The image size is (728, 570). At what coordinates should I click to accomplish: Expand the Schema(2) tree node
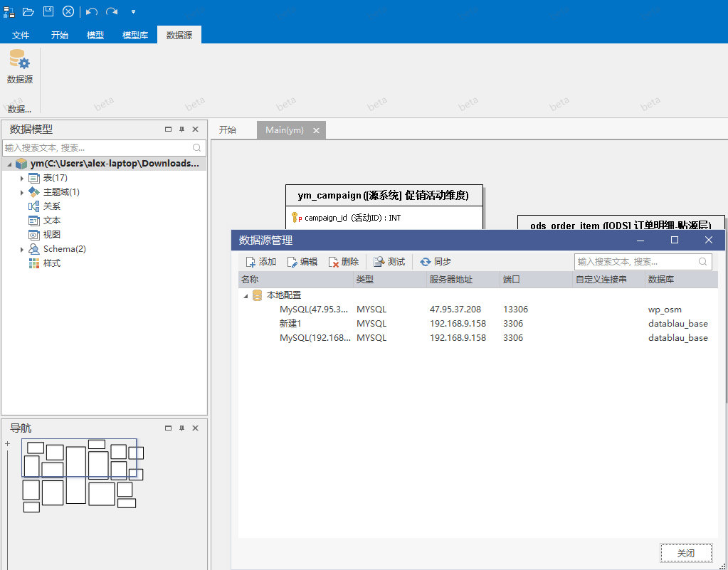click(22, 249)
